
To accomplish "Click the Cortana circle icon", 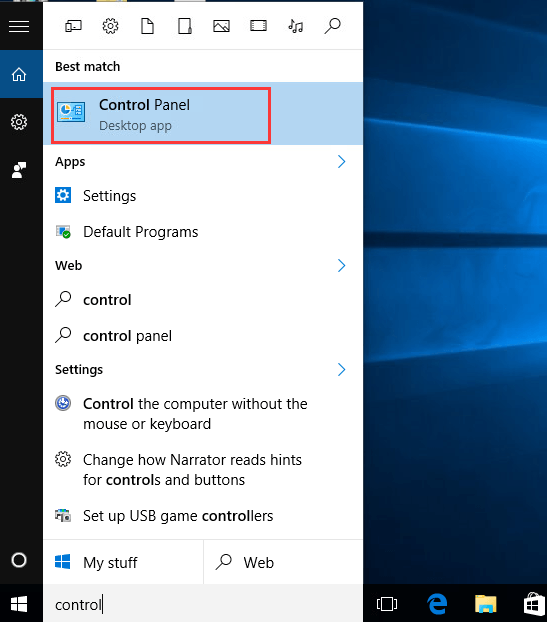I will click(19, 560).
